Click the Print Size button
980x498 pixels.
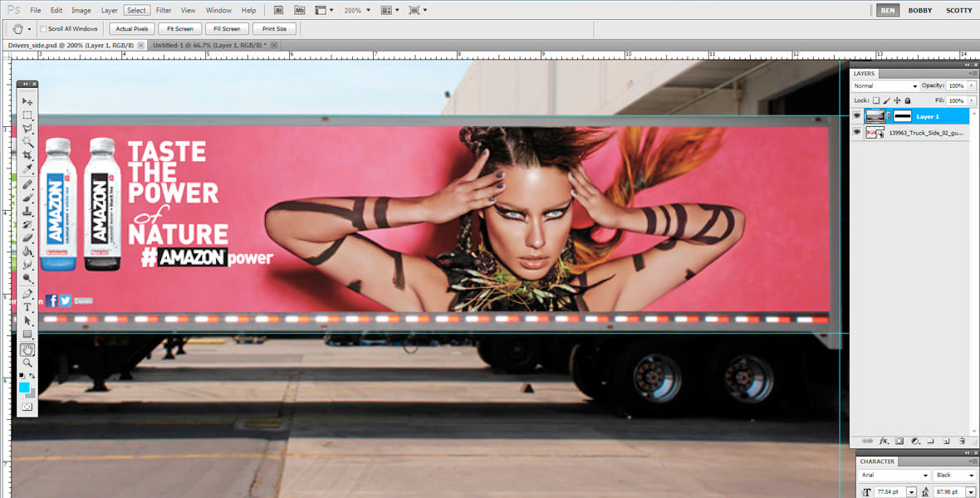274,29
